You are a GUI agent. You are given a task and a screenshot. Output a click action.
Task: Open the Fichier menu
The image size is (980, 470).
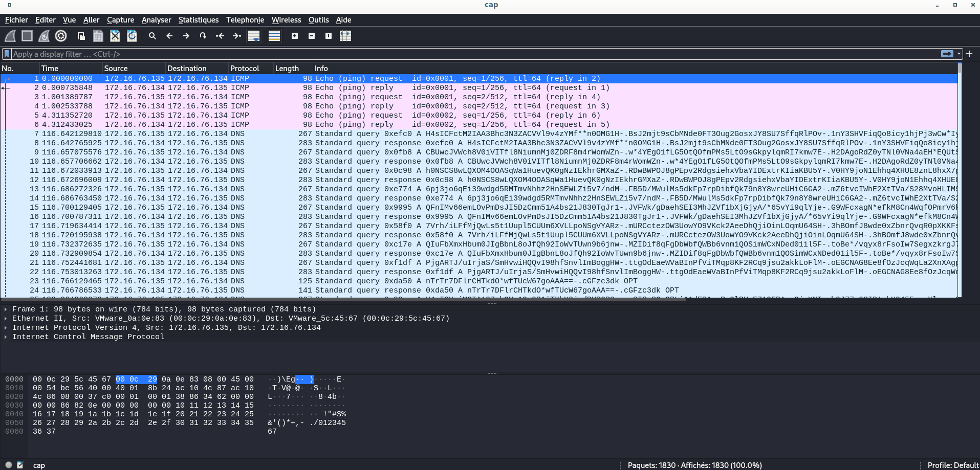click(x=16, y=20)
